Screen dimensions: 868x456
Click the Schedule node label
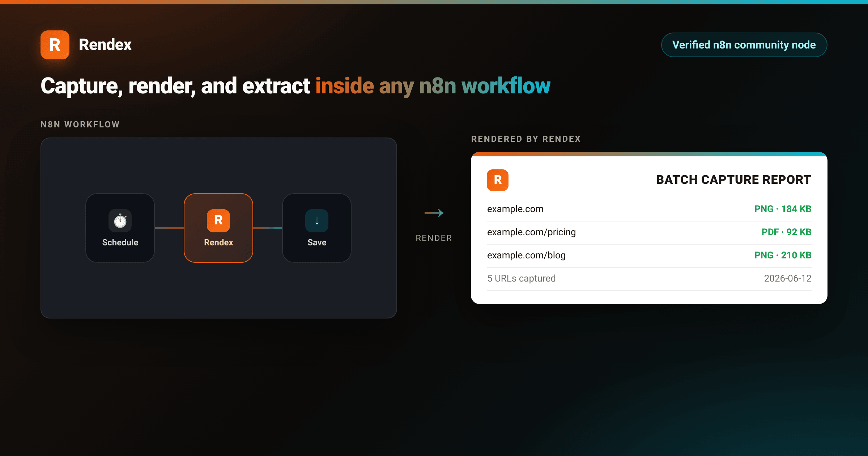click(x=120, y=242)
